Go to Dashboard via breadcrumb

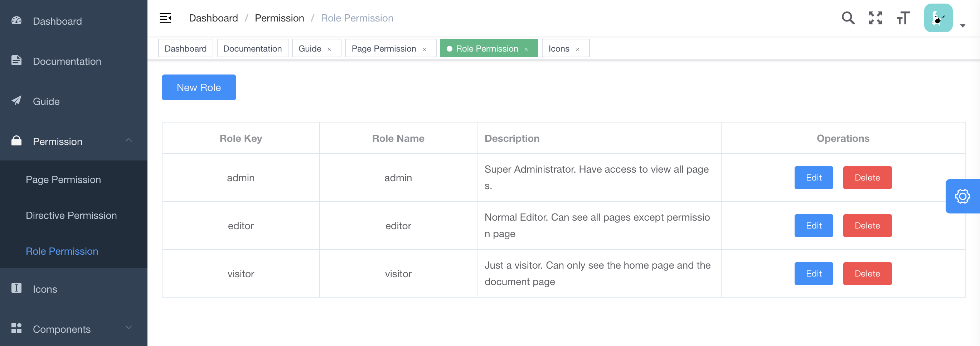coord(213,18)
